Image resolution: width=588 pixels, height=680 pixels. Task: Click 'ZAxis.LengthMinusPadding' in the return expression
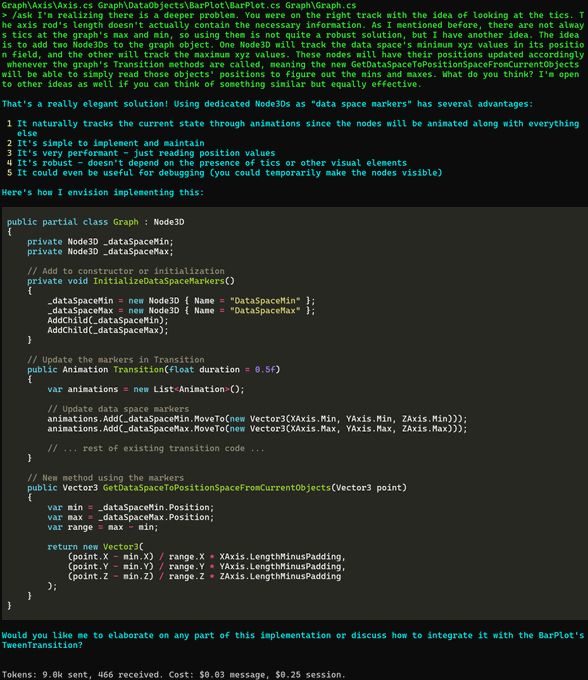click(280, 577)
